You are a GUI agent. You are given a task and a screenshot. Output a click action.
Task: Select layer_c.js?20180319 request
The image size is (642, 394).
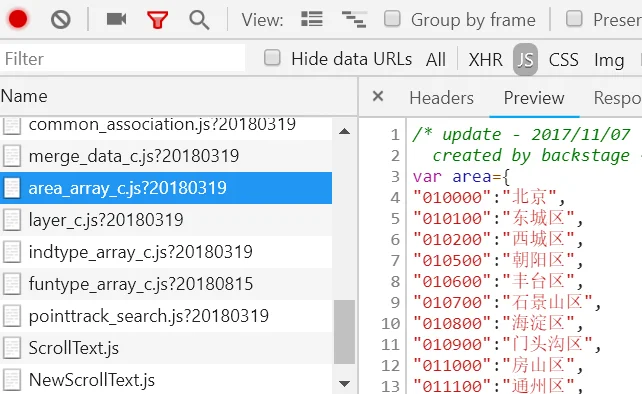click(x=166, y=220)
